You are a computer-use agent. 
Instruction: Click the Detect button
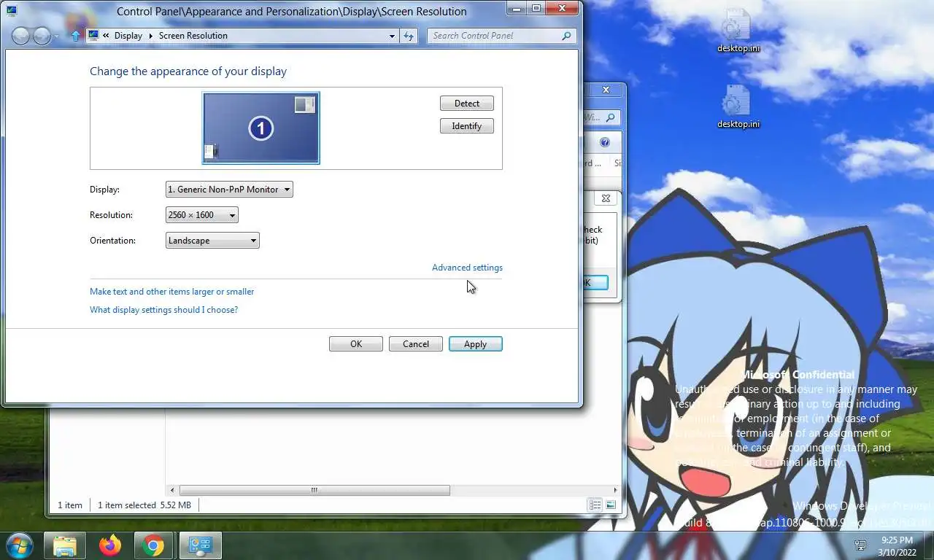(467, 104)
